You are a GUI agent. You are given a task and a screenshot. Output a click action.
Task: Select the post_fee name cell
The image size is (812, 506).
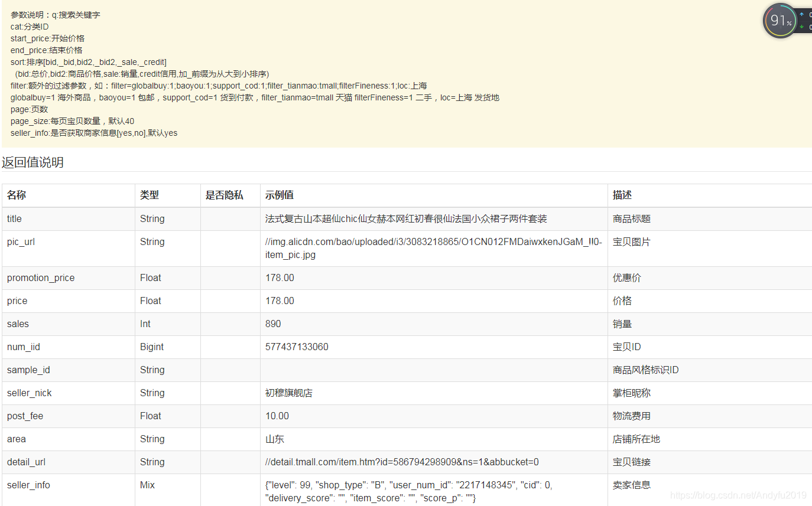pos(69,416)
